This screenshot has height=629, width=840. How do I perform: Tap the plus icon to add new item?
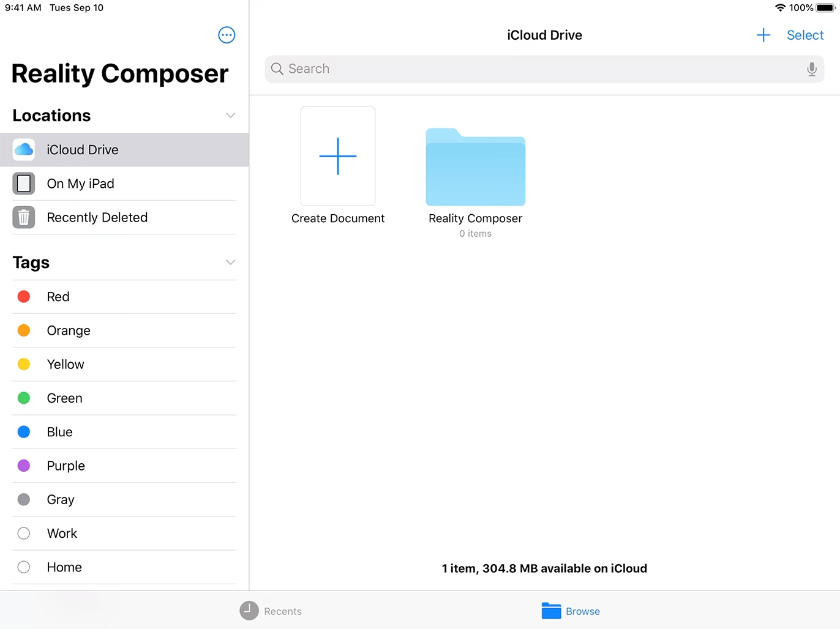[763, 35]
